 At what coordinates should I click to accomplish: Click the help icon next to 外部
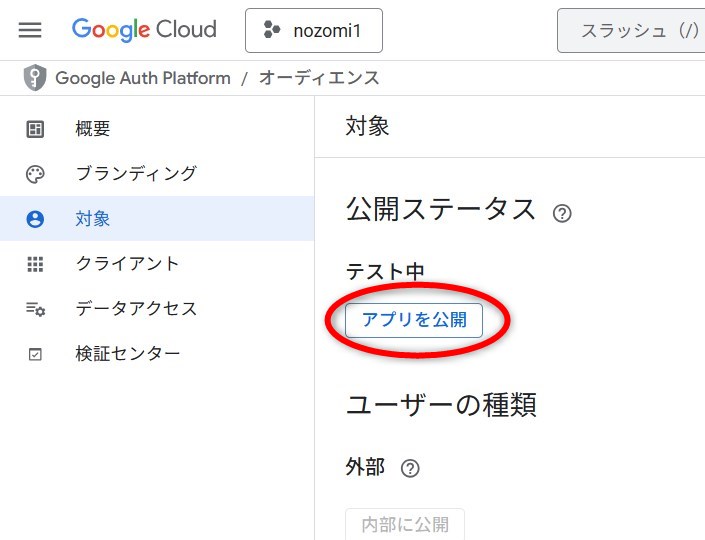point(409,468)
